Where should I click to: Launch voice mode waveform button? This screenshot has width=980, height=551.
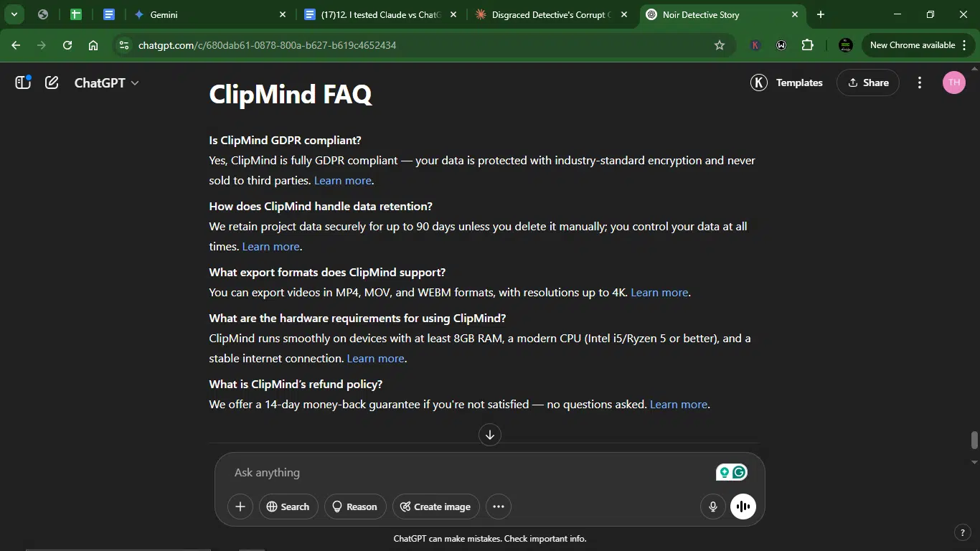(x=743, y=507)
